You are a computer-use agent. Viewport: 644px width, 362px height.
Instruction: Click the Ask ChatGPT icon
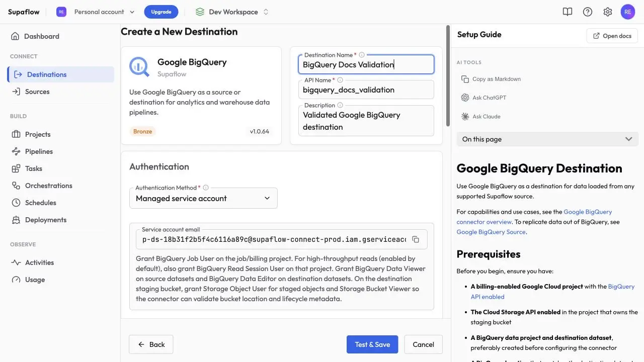tap(465, 98)
